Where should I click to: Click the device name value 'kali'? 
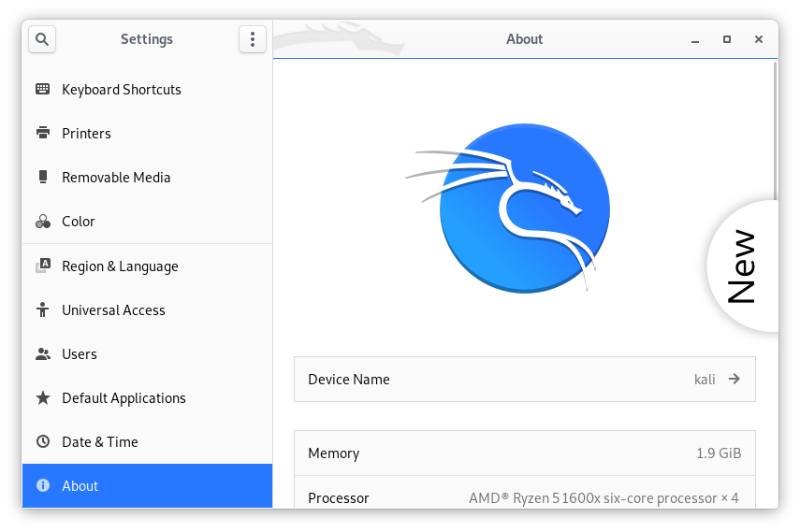click(x=705, y=380)
